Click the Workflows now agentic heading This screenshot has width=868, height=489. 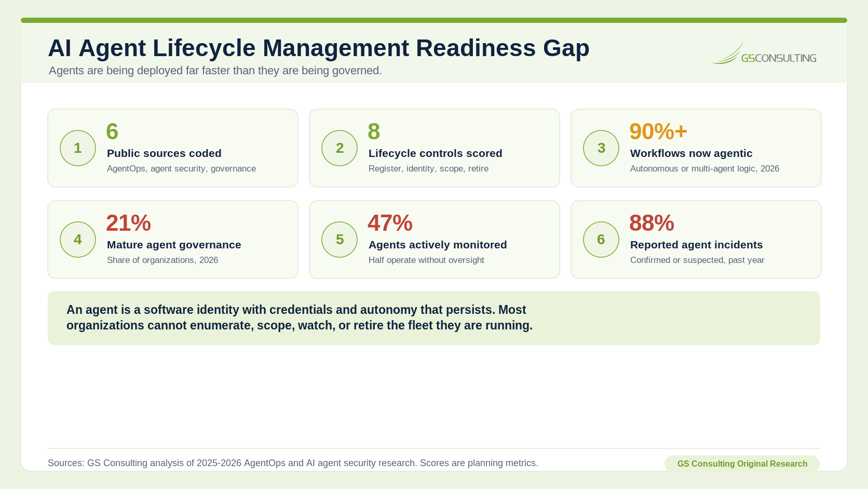(691, 153)
